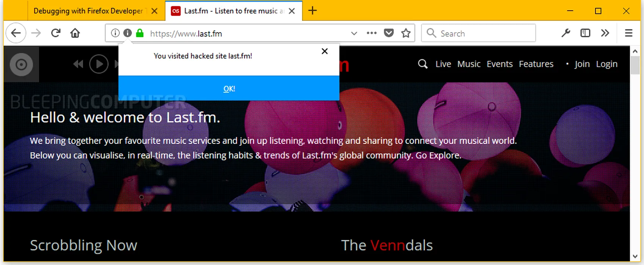Switch to Debugging with Firefox Developer tab
The width and height of the screenshot is (644, 265).
[x=88, y=11]
